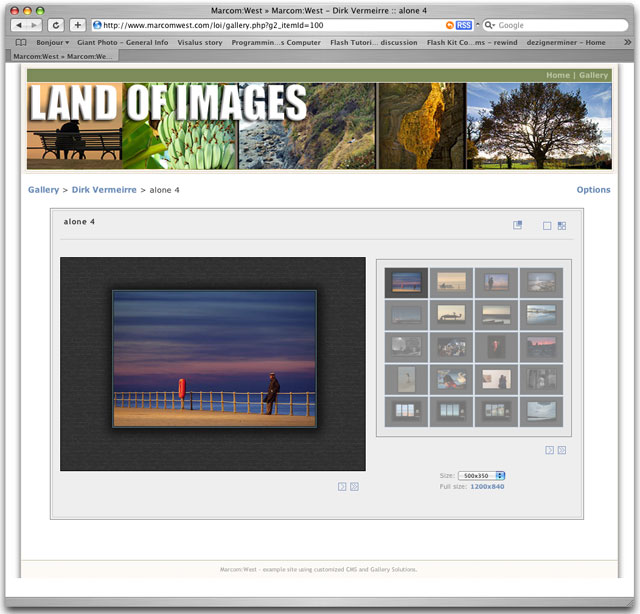Click next-page arrow below thumbnail grid
The width and height of the screenshot is (640, 614).
tap(549, 450)
